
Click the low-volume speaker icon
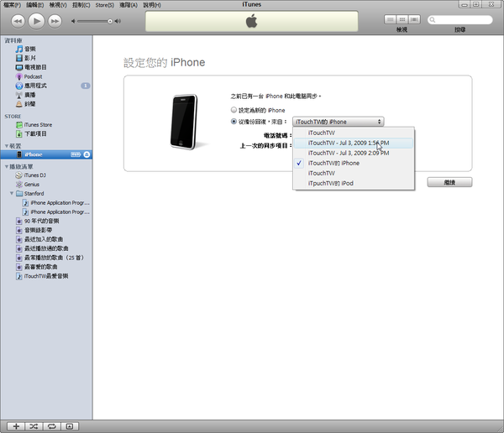pos(73,21)
